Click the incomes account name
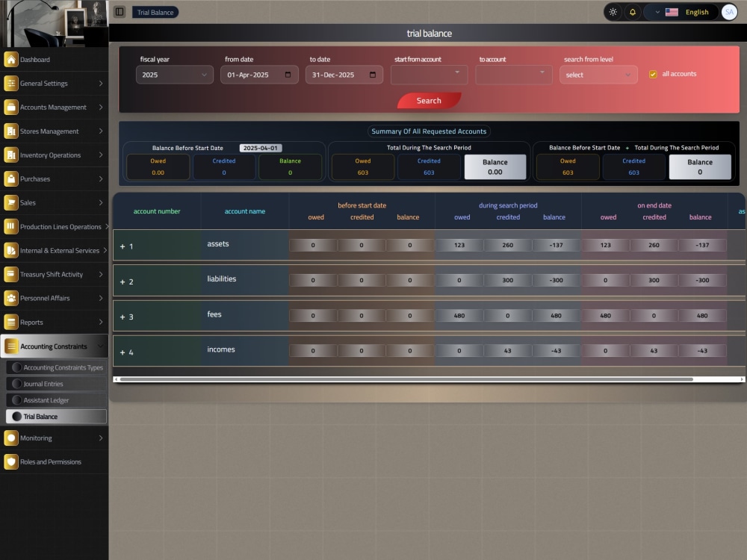 coord(220,349)
